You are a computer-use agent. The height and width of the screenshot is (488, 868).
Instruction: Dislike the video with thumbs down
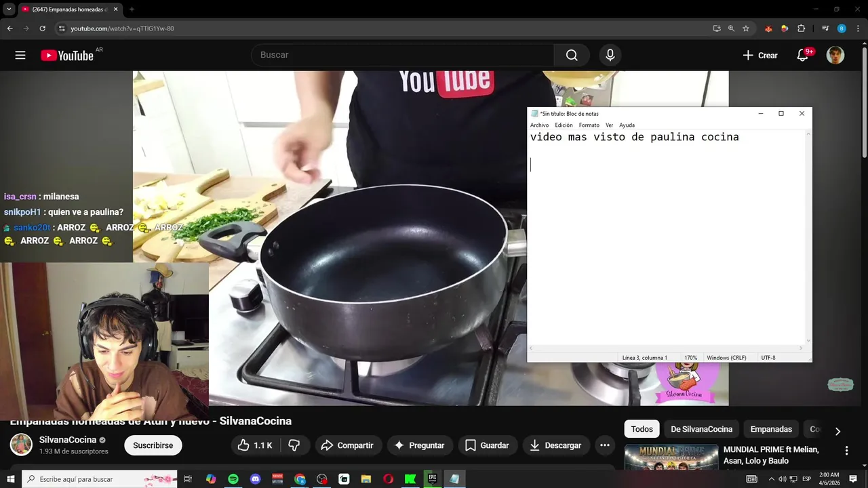tap(294, 445)
